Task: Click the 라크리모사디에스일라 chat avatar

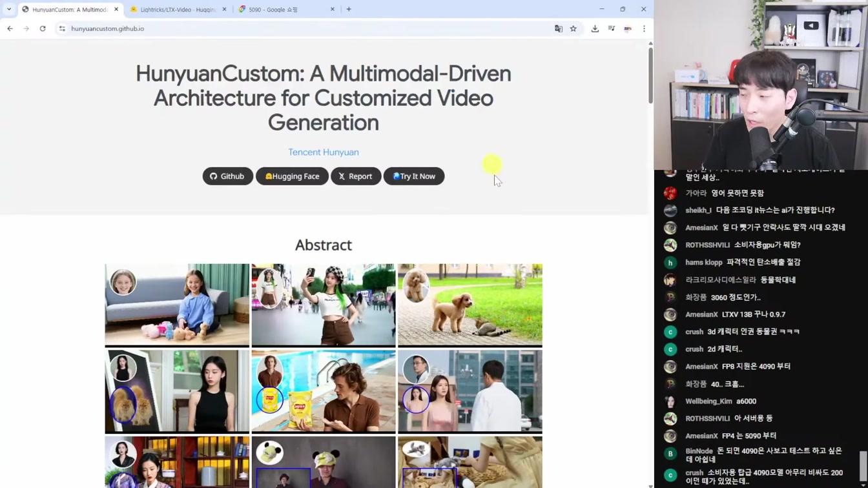Action: click(670, 280)
